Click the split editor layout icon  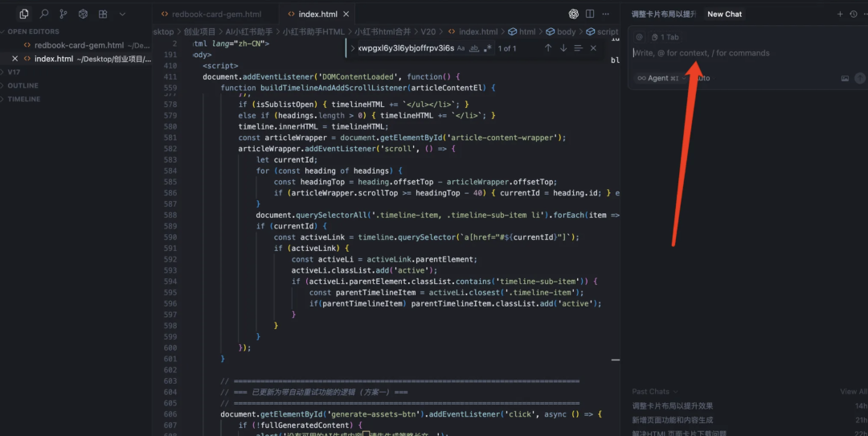tap(591, 14)
